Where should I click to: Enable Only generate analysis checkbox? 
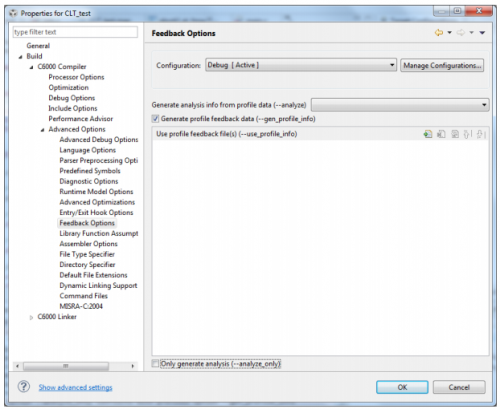point(155,363)
